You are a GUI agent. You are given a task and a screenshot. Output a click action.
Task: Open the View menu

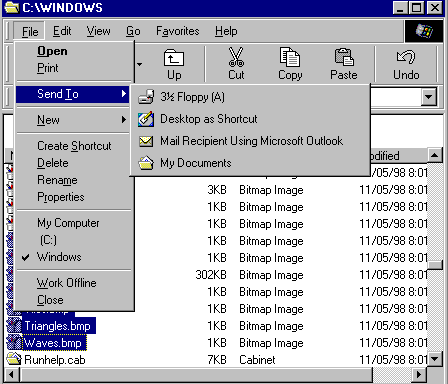(98, 31)
